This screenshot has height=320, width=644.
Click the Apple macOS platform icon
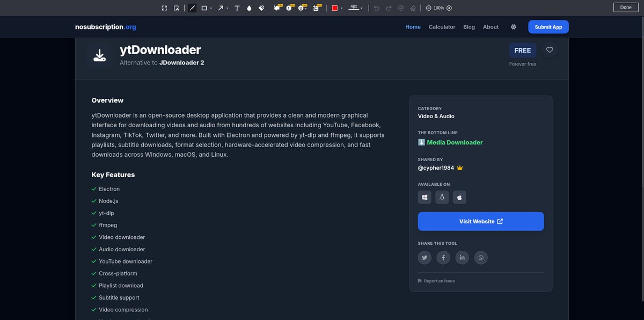pos(459,197)
